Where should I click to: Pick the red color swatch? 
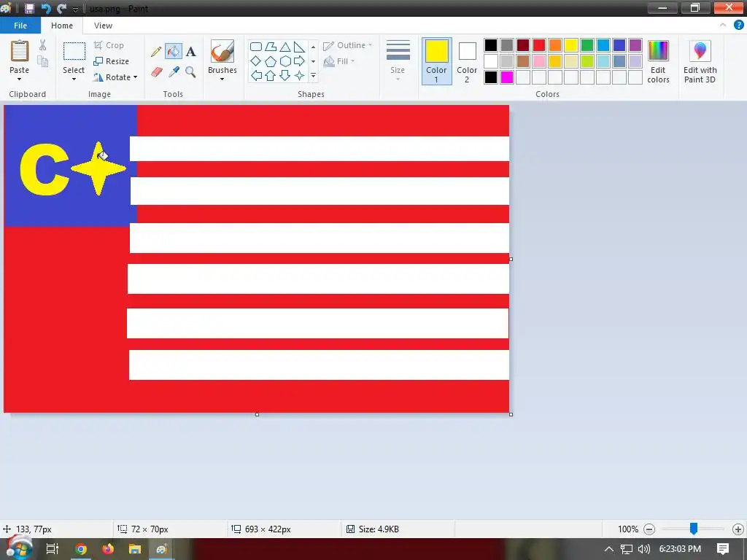pos(539,45)
